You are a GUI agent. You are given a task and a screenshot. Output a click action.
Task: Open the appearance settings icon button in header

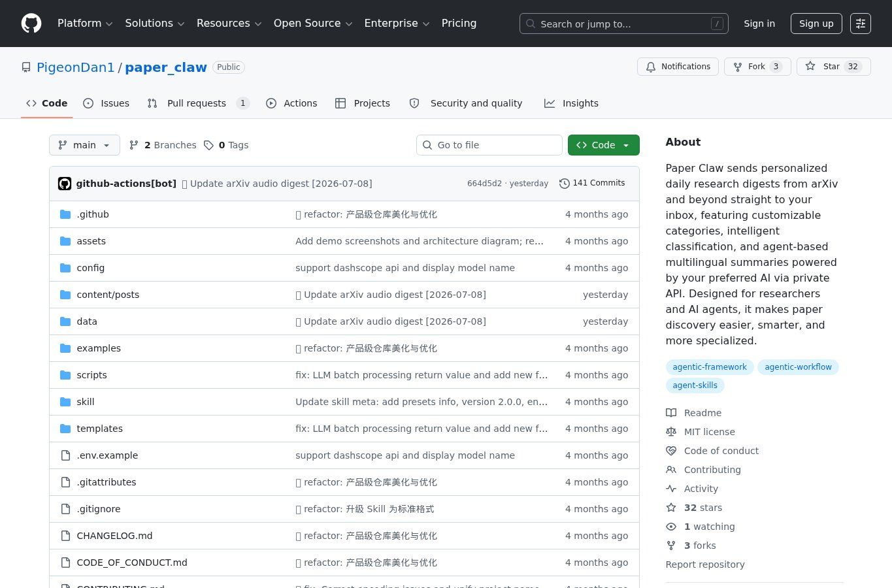[861, 24]
